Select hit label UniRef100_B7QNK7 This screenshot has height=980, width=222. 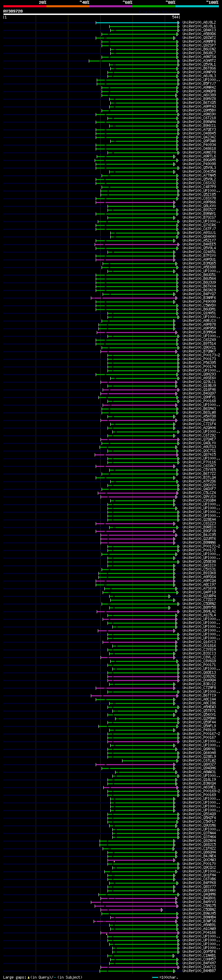199,351
